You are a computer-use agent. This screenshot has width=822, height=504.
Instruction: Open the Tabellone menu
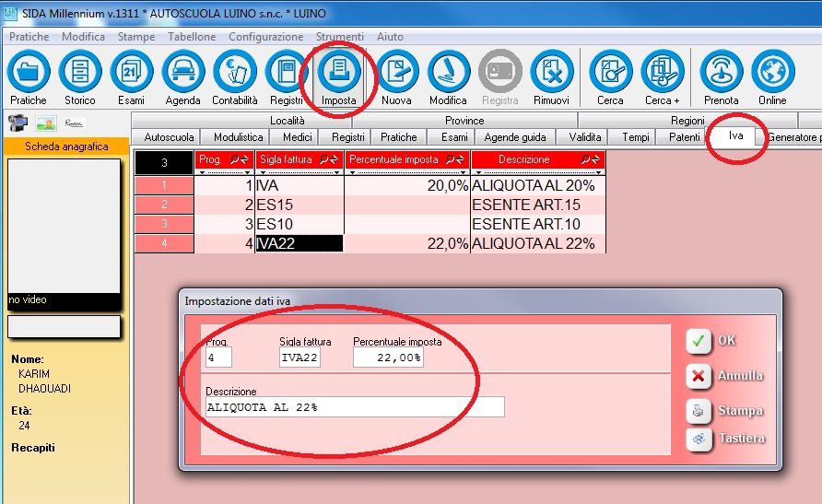click(192, 37)
